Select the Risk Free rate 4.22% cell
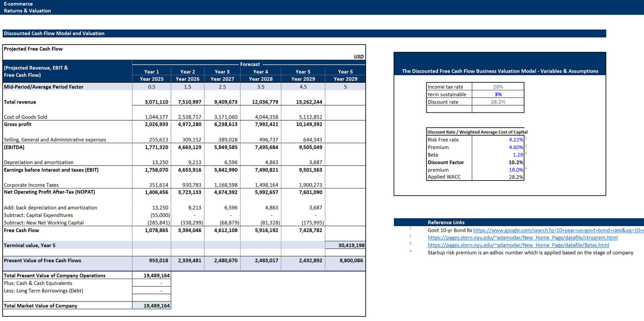Viewport: 644px width, 321px height. pos(498,140)
